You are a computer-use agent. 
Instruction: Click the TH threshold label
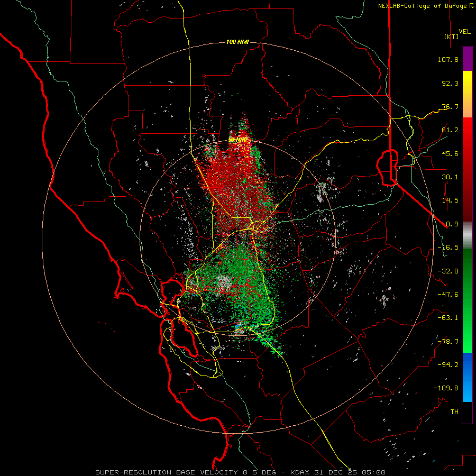(454, 412)
